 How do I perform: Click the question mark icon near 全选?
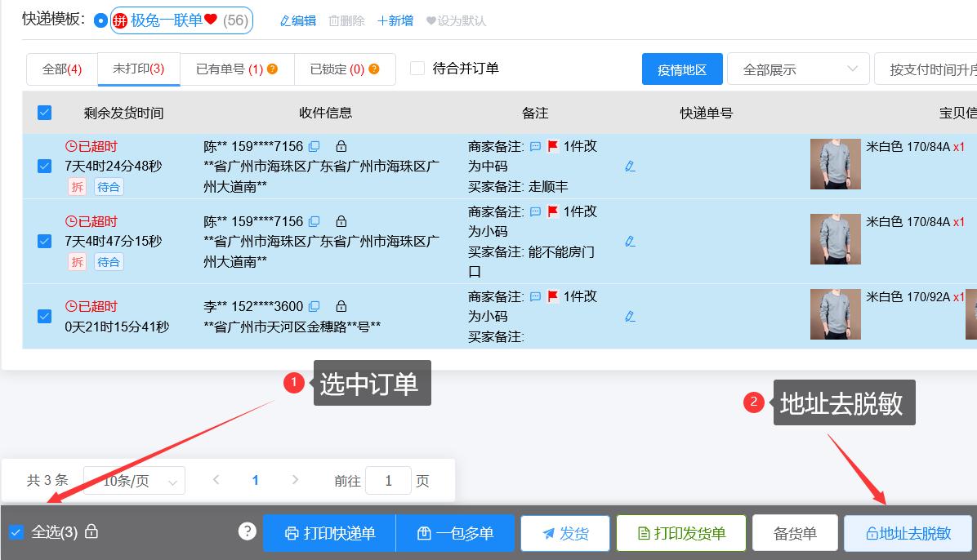pos(247,531)
